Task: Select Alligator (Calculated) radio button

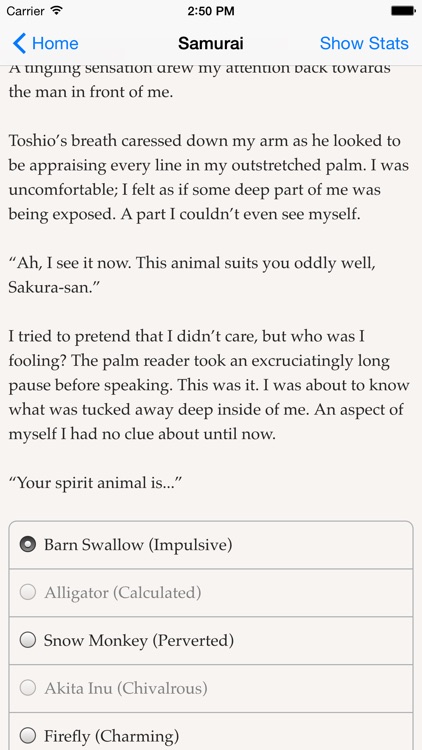Action: [x=28, y=592]
